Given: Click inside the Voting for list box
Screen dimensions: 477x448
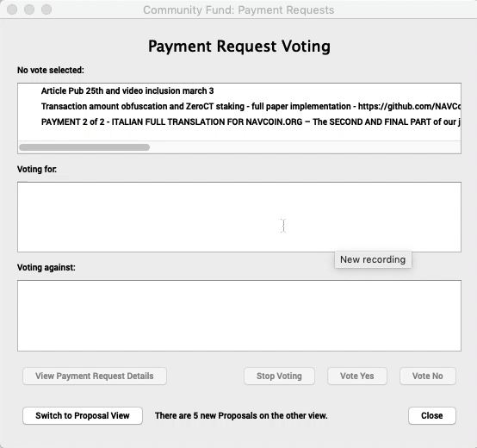Looking at the screenshot, I should [x=239, y=217].
